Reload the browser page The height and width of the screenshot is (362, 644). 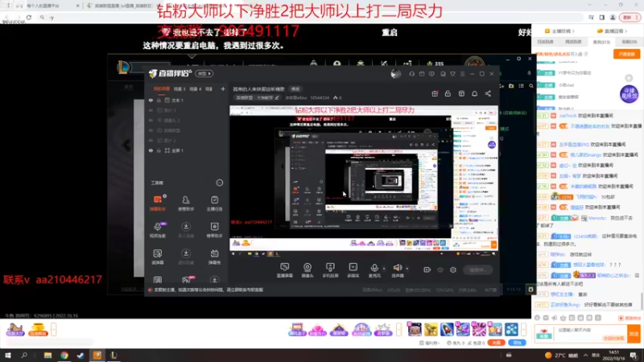[x=29, y=17]
